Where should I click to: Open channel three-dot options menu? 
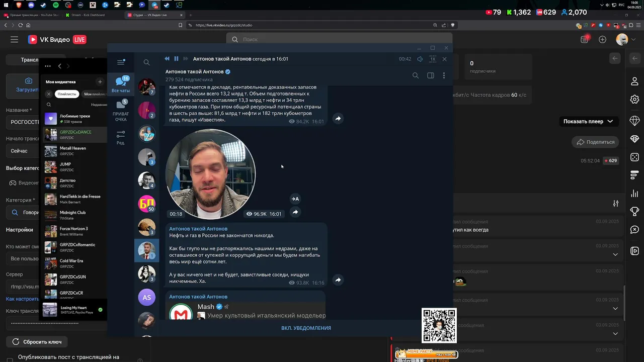coord(444,75)
